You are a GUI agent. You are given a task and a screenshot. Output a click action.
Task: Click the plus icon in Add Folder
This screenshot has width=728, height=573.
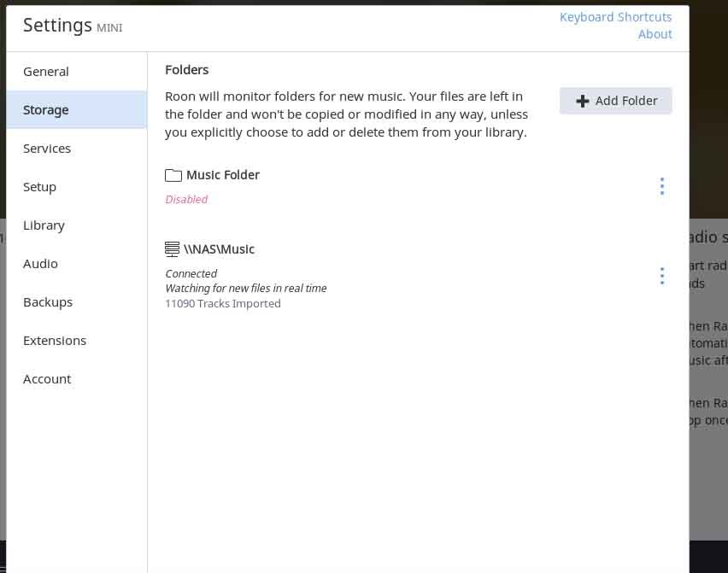click(x=582, y=101)
